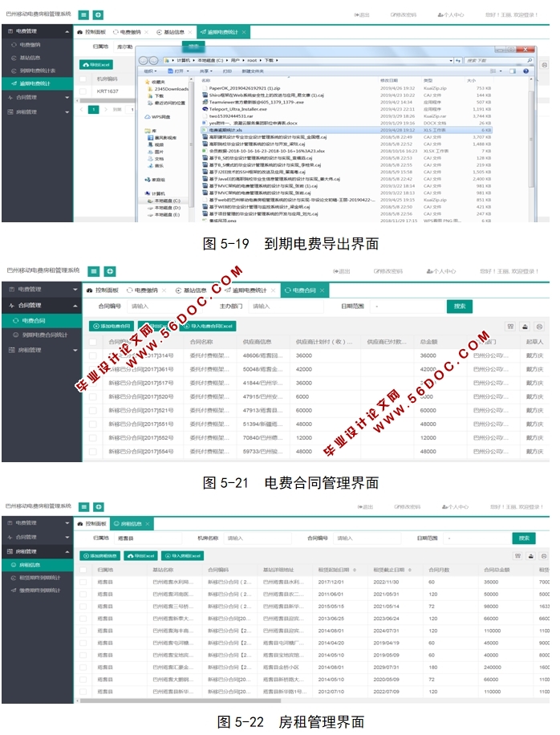Viewport: 560px width, 735px height.
Task: Close 基站信息 tab in Figure 5-19
Action: click(x=190, y=32)
